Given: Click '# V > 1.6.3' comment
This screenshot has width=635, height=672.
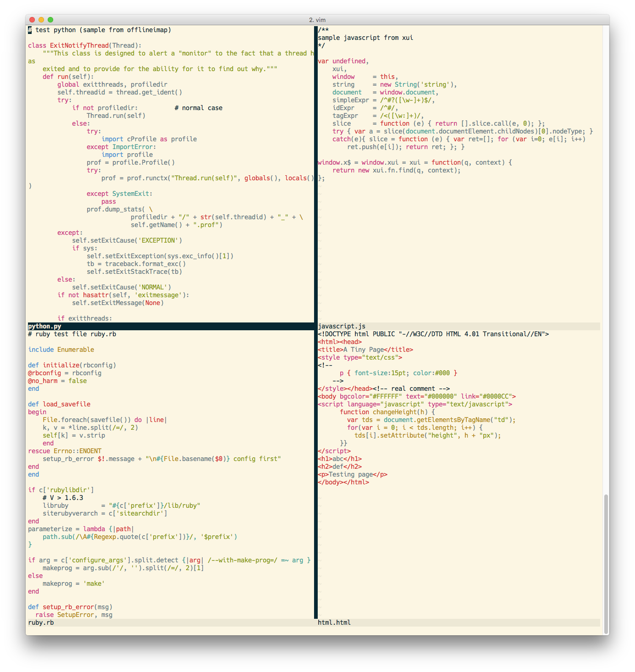Looking at the screenshot, I should pyautogui.click(x=63, y=498).
